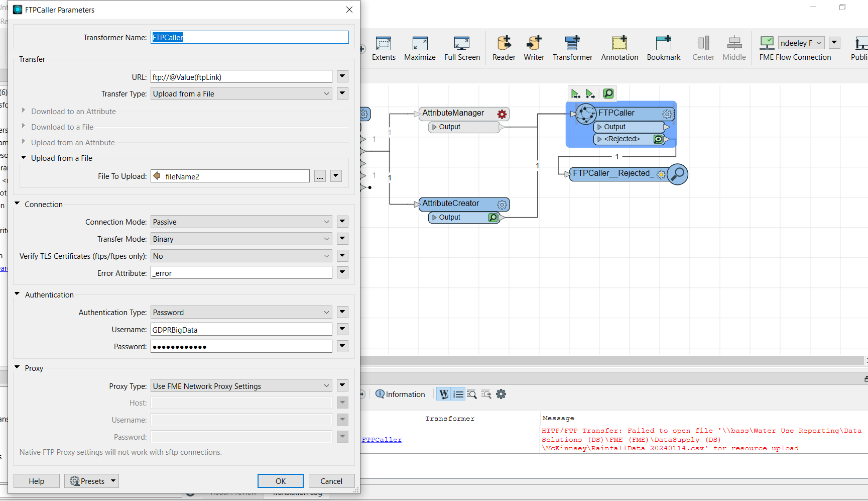Viewport: 868px width, 501px height.
Task: Add an Annotation from the toolbar
Action: tap(619, 48)
